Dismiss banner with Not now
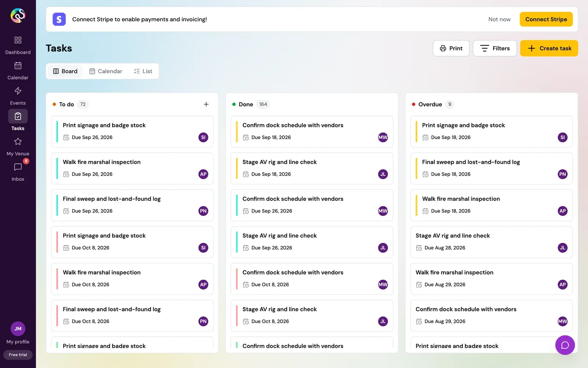Viewport: 588px width, 368px height. [499, 19]
